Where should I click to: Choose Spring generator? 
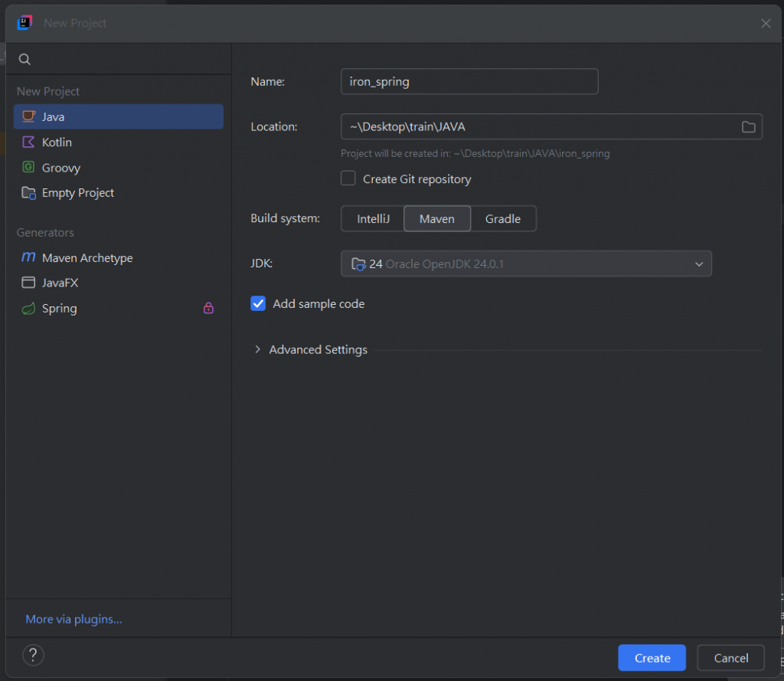pyautogui.click(x=119, y=308)
